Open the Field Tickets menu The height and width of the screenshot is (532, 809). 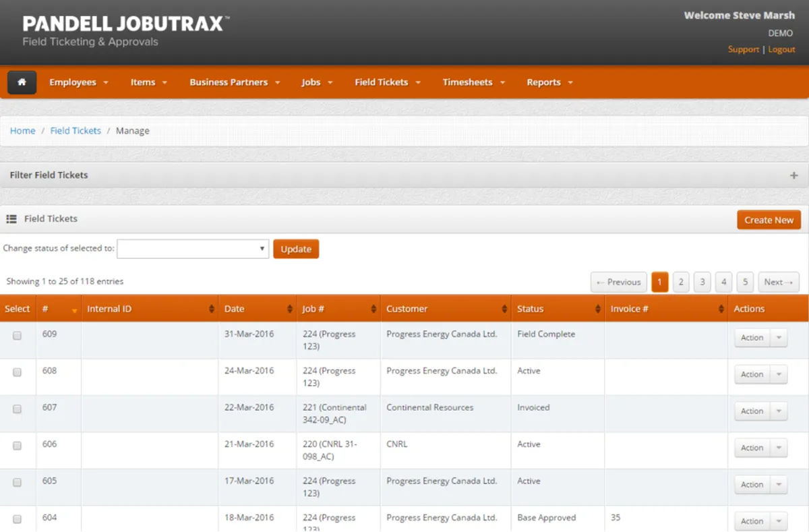[x=388, y=82]
